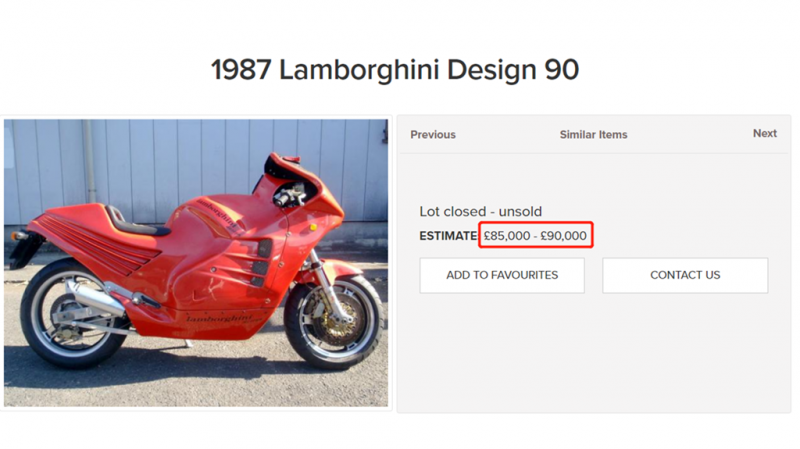800x449 pixels.
Task: Click the 1987 Lamborghini Design 90 heading
Action: pyautogui.click(x=395, y=70)
